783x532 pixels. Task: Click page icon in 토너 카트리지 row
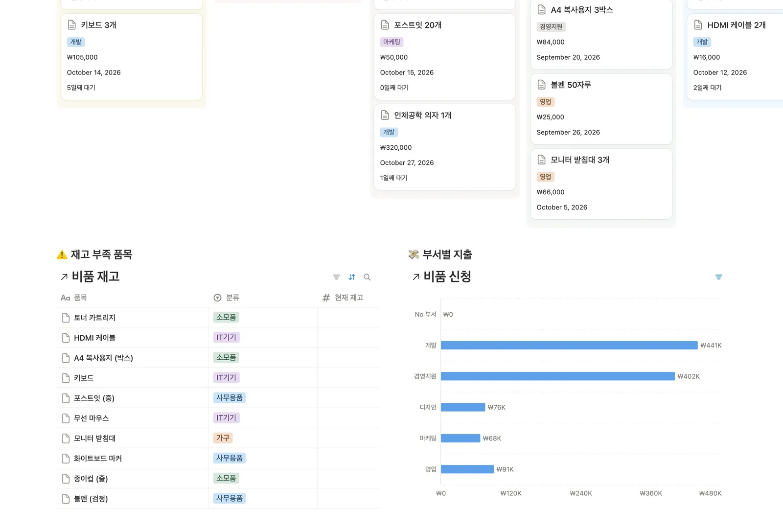[x=66, y=318]
